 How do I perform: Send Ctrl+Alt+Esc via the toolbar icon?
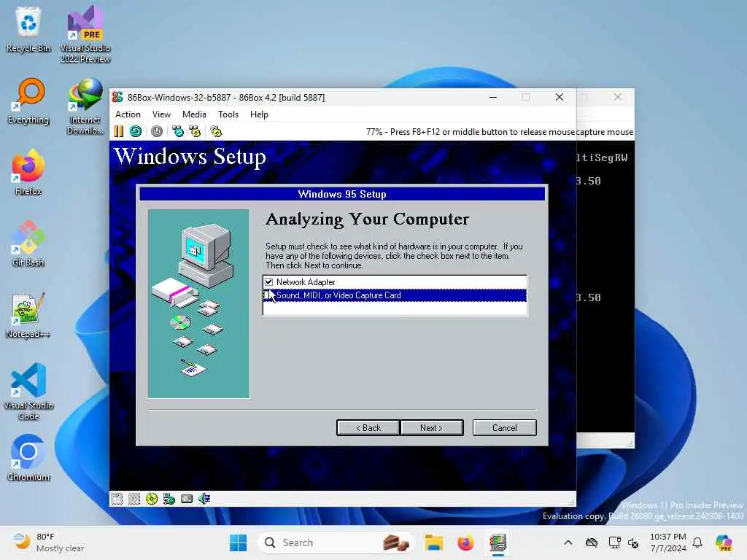point(195,131)
